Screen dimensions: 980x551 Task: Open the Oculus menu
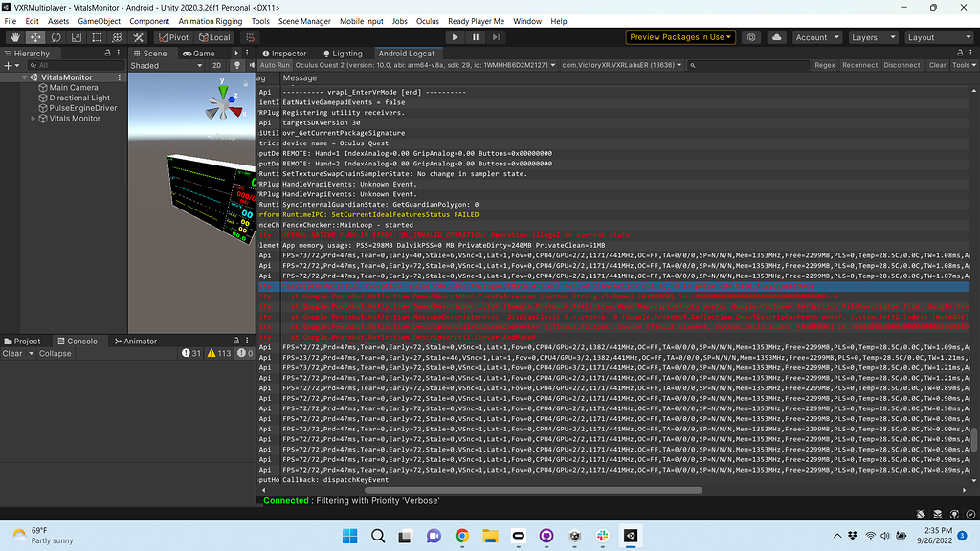(x=427, y=20)
